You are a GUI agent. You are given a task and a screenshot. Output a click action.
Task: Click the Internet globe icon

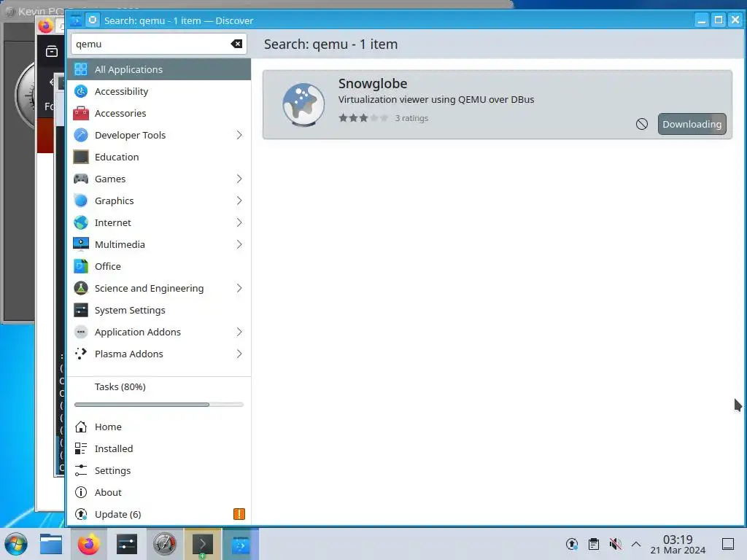click(x=81, y=223)
